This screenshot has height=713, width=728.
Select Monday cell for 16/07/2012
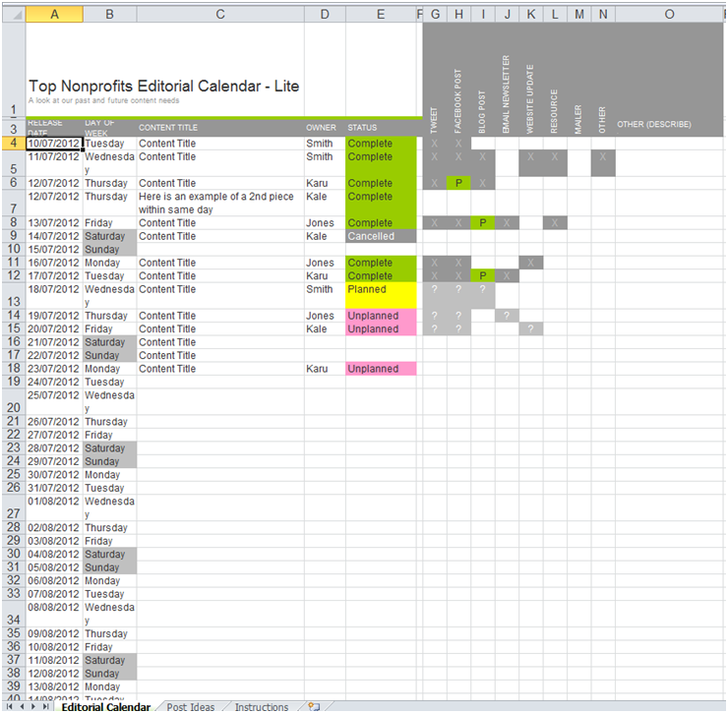point(110,263)
